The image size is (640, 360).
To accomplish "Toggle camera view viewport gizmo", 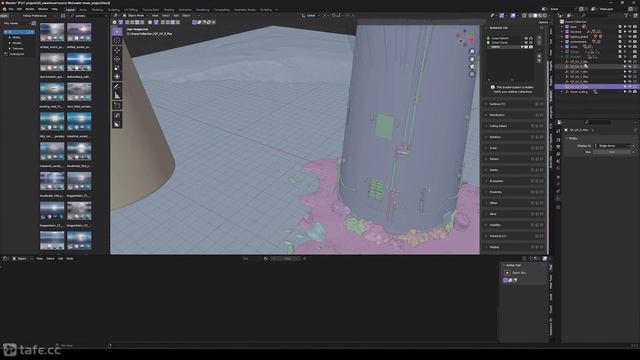I will pos(472,67).
